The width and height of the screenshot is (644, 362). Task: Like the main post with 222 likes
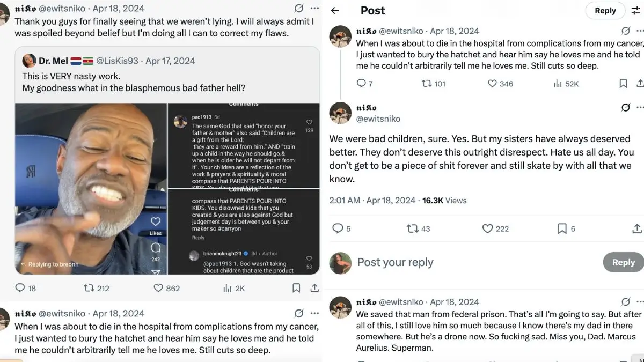tap(487, 228)
